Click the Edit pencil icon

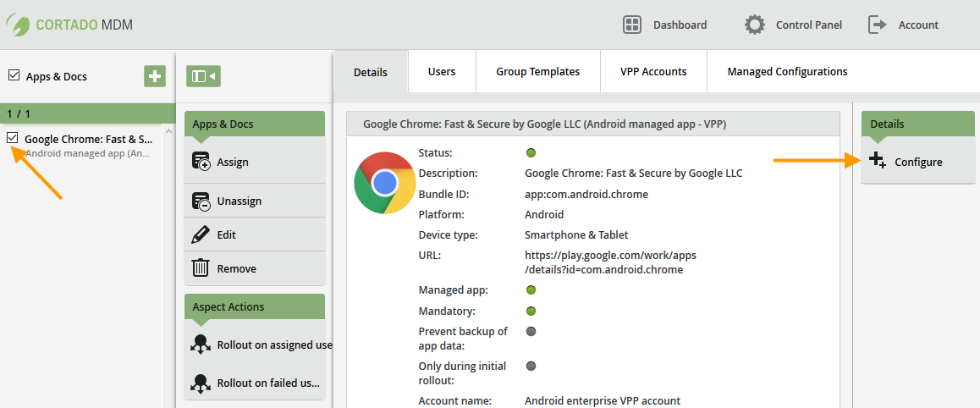[200, 235]
